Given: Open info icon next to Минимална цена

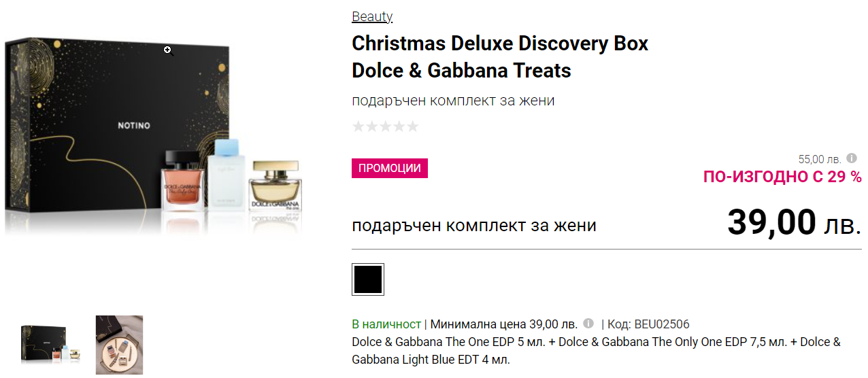Looking at the screenshot, I should click(588, 324).
